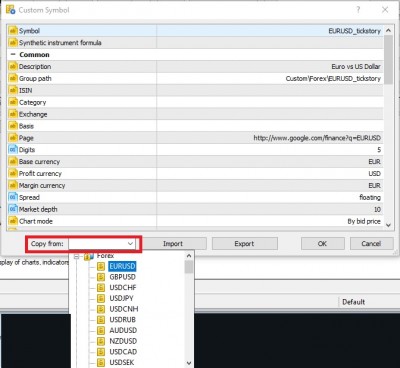
Task: Open the dialog help question mark
Action: [358, 10]
